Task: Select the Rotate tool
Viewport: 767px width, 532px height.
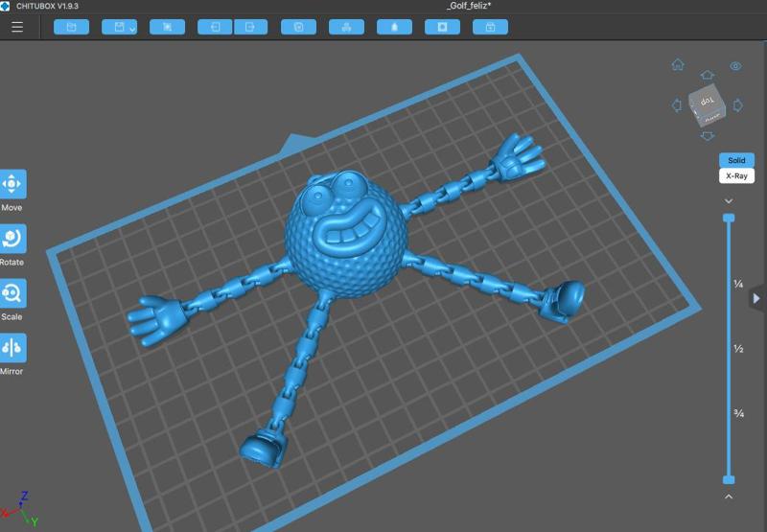Action: pos(12,239)
